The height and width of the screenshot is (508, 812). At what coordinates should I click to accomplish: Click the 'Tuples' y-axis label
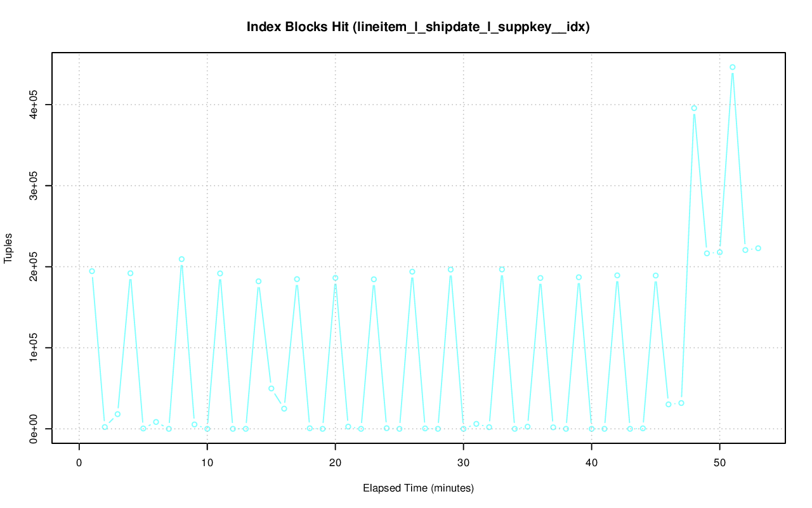pyautogui.click(x=9, y=247)
